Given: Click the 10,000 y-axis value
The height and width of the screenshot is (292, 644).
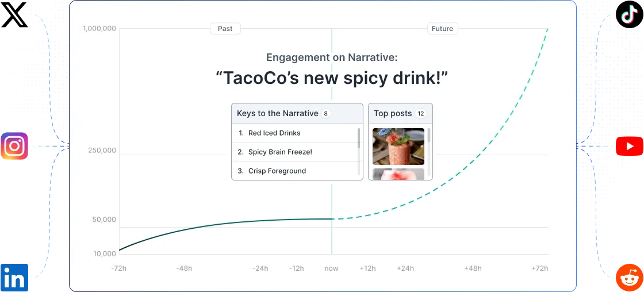Looking at the screenshot, I should tap(105, 254).
